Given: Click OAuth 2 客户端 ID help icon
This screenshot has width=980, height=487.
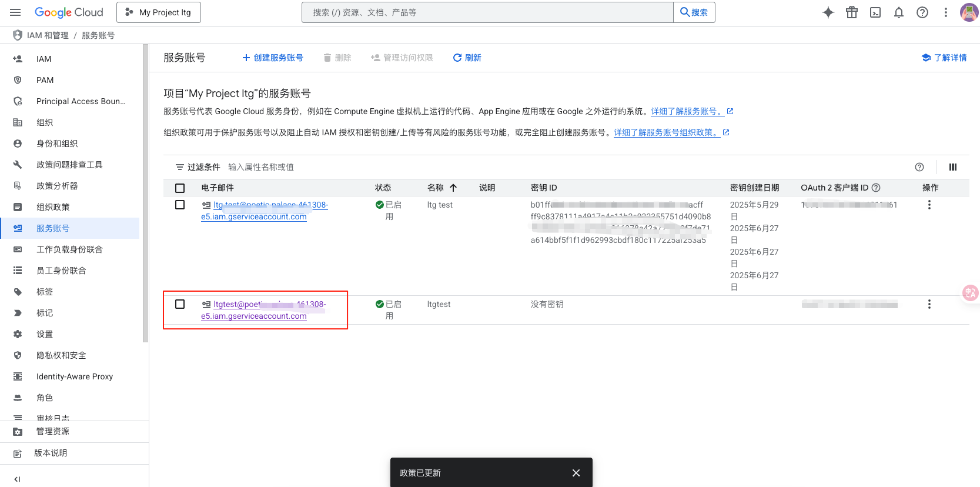Looking at the screenshot, I should point(876,188).
